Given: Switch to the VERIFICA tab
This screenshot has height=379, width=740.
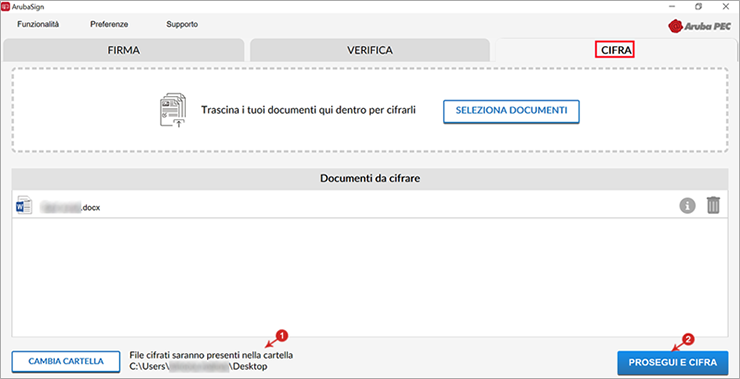Looking at the screenshot, I should click(x=370, y=50).
